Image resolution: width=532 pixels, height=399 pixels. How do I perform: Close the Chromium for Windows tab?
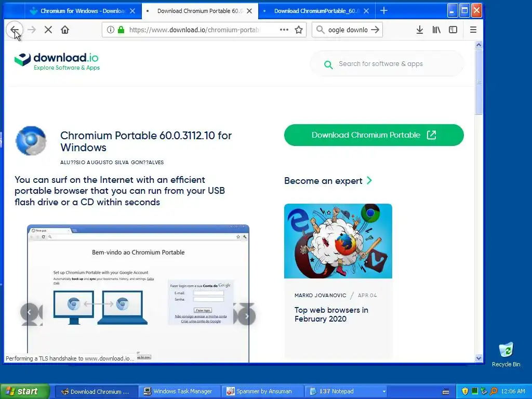point(132,11)
